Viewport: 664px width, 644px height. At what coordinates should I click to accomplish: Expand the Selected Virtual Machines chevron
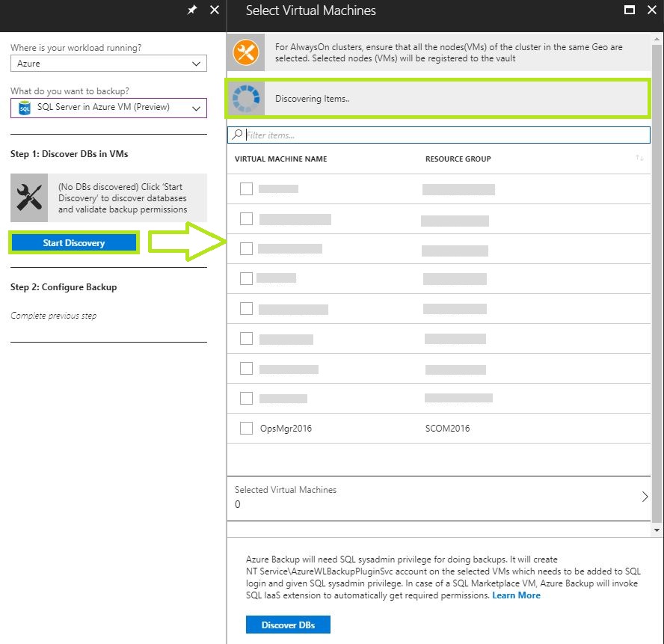[645, 497]
